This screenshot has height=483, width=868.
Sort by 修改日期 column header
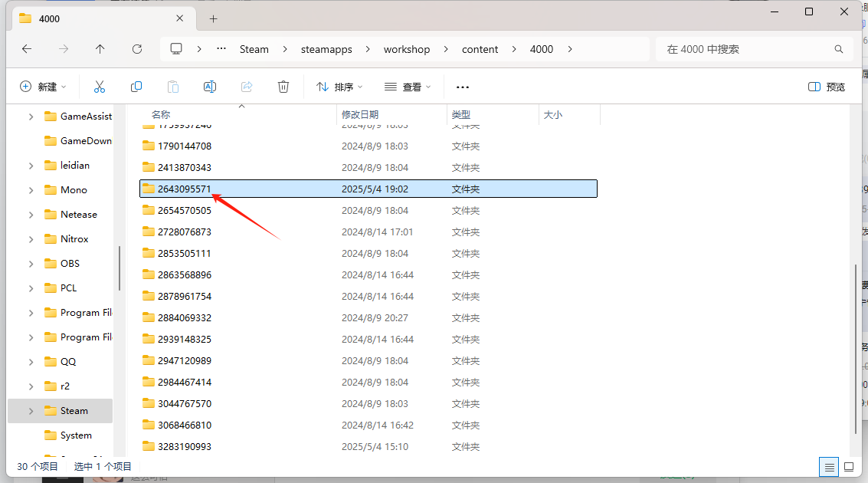[x=360, y=115]
